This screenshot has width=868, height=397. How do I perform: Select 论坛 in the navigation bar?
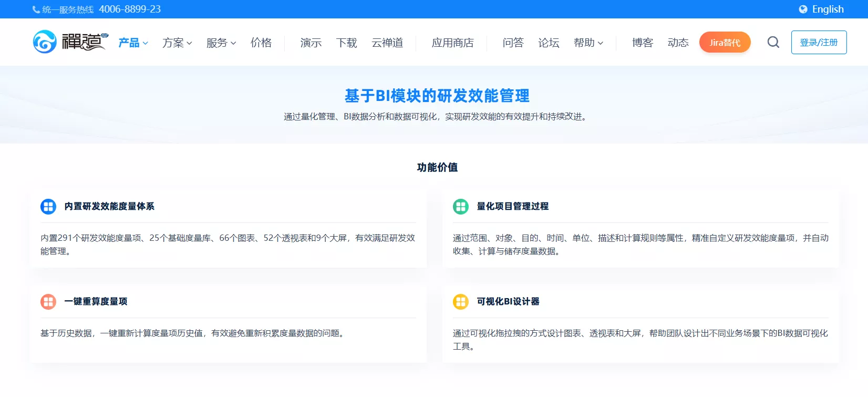tap(549, 43)
